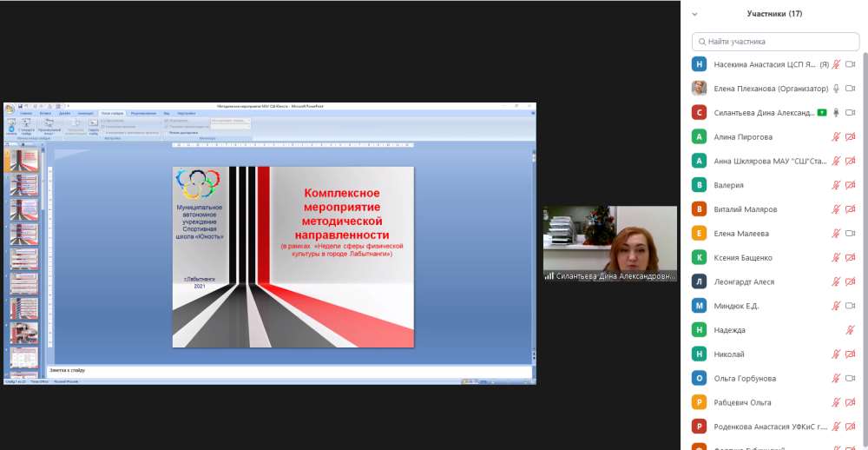868x450 pixels.
Task: Open custom slide show button in ribbon
Action: [49, 127]
